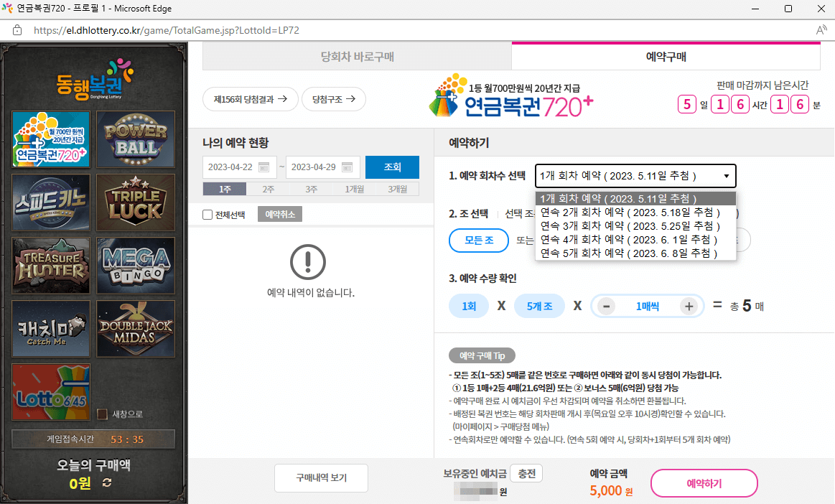Image resolution: width=835 pixels, height=504 pixels.
Task: Select the 2주 period tab
Action: (268, 189)
